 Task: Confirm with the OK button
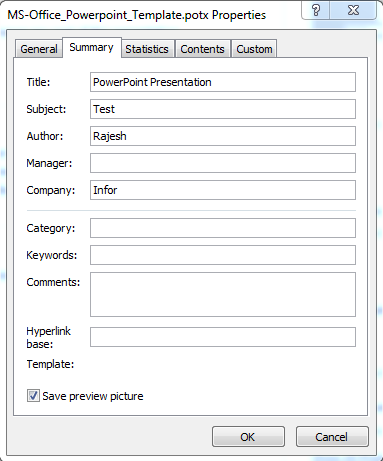point(248,437)
